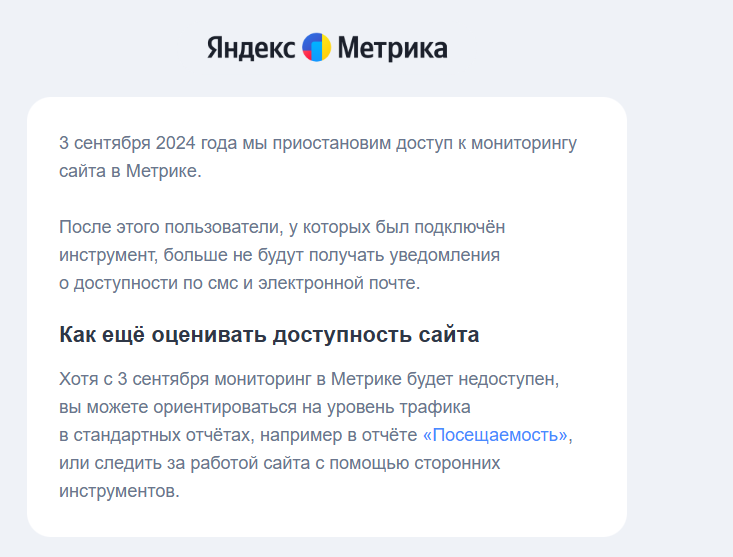Click the «Яндекс» wordmark in the header
The width and height of the screenshot is (733, 557).
[x=251, y=48]
